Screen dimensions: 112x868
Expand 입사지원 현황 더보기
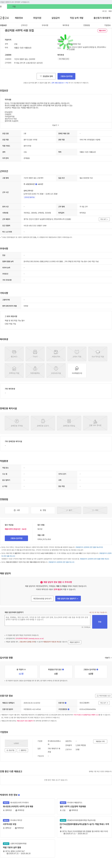(108, 658)
